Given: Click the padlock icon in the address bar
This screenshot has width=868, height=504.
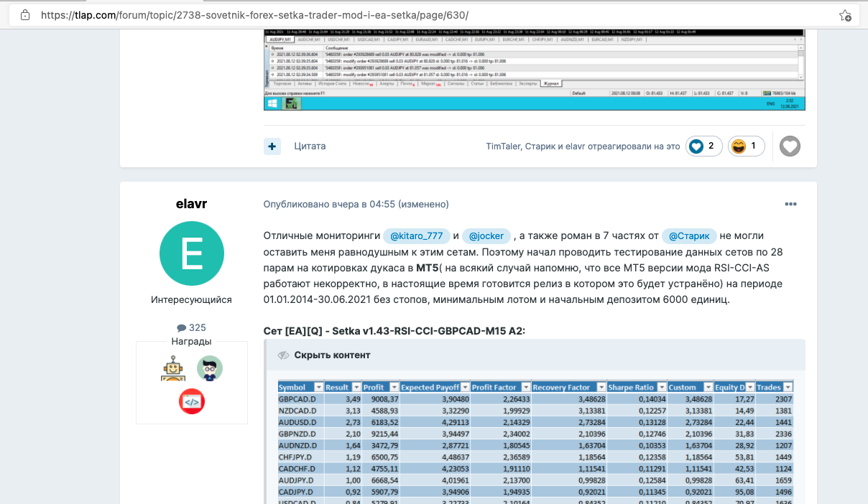Looking at the screenshot, I should coord(26,15).
